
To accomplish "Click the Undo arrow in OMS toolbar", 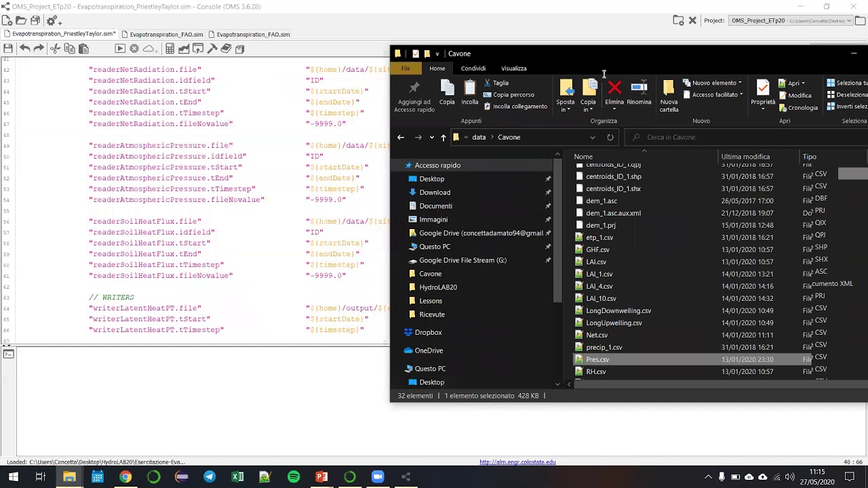I will [x=24, y=49].
